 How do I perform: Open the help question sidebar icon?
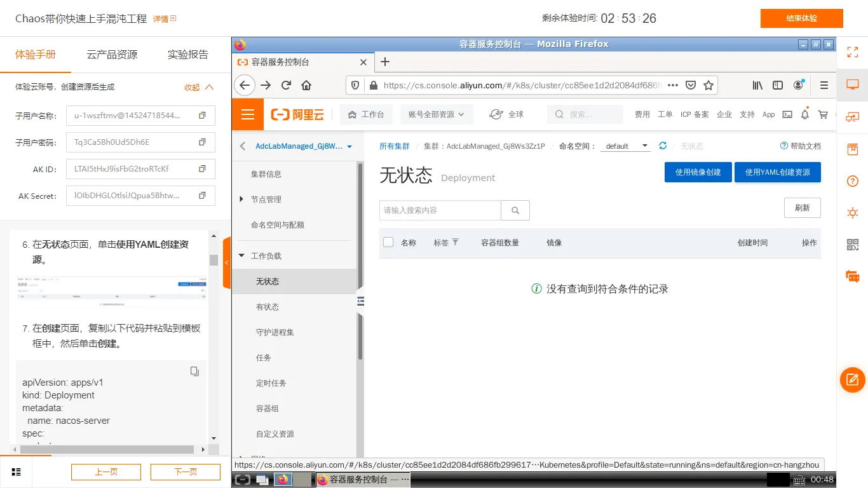pos(853,181)
